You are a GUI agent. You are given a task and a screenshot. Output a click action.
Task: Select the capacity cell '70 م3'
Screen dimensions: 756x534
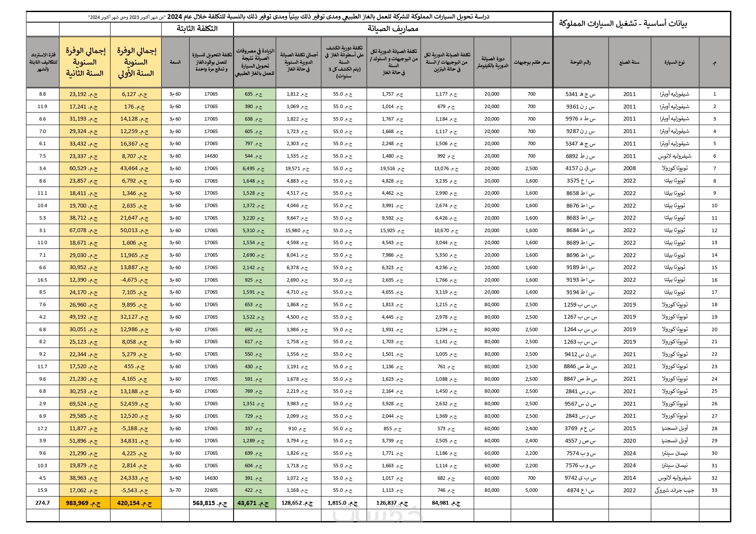[x=175, y=490]
